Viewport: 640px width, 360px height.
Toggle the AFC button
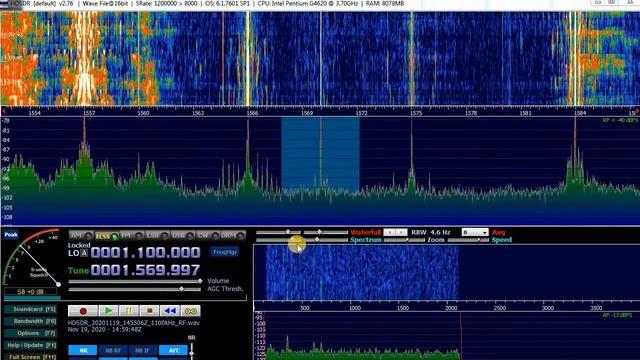[x=174, y=350]
